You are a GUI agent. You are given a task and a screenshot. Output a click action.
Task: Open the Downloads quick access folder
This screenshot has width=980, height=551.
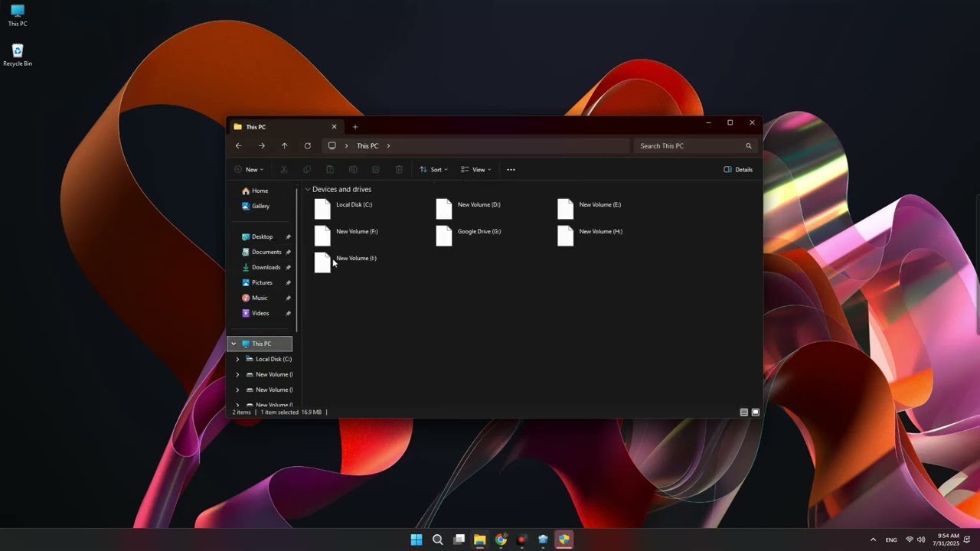point(260,267)
